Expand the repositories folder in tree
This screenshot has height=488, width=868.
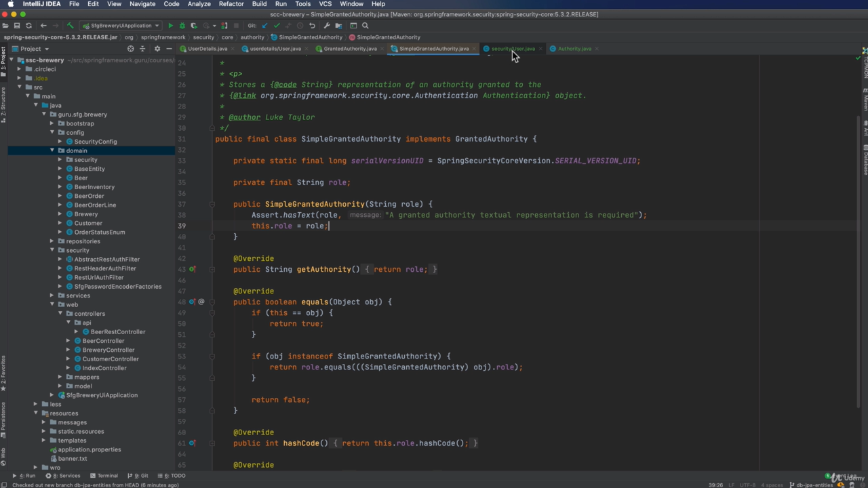(52, 241)
